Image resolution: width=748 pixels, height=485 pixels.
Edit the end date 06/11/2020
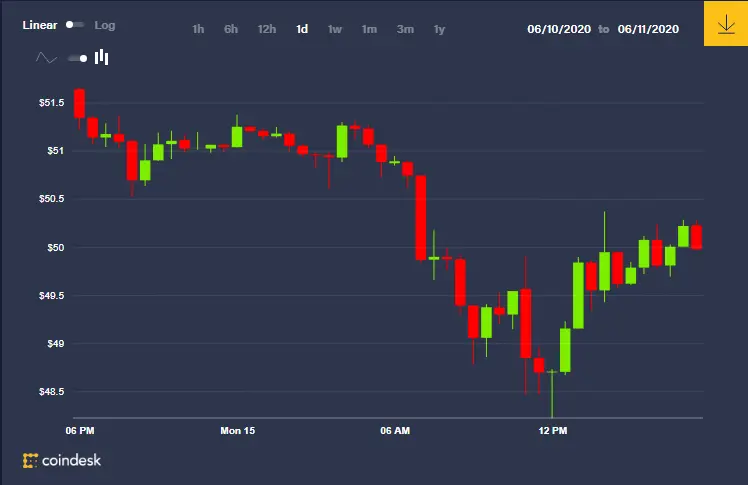click(x=648, y=29)
